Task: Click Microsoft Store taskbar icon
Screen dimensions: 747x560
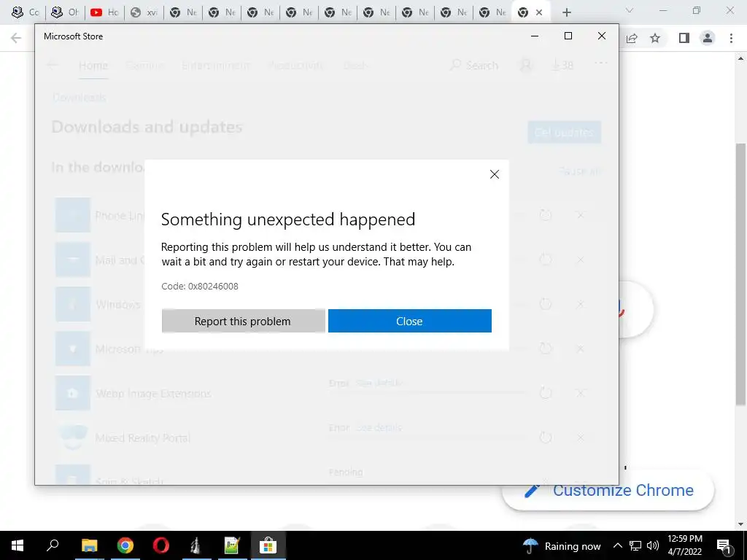Action: [268, 545]
